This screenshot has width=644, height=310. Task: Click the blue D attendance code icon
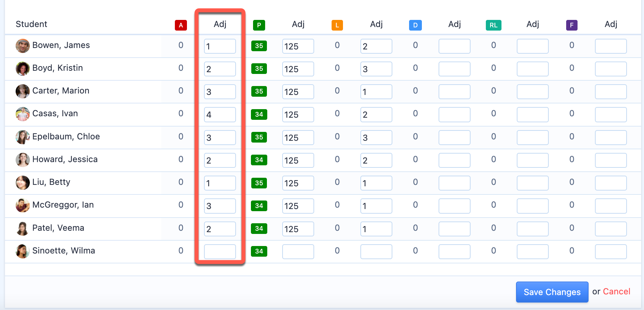pos(415,25)
